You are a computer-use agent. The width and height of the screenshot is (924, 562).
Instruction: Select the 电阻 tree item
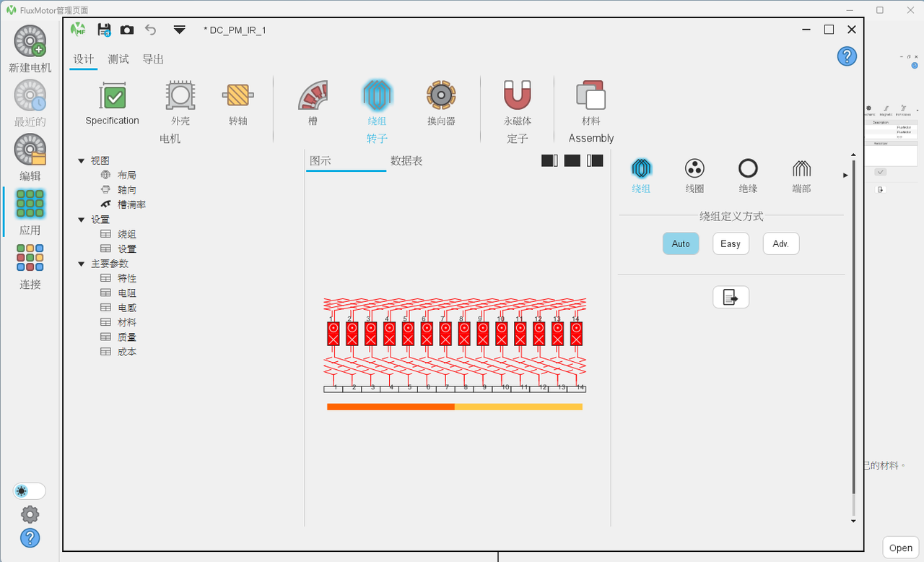click(x=126, y=293)
